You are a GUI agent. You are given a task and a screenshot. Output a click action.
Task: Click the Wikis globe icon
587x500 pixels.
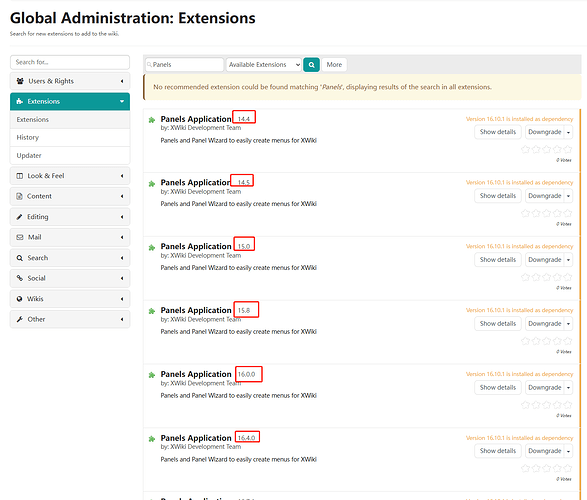click(x=19, y=299)
